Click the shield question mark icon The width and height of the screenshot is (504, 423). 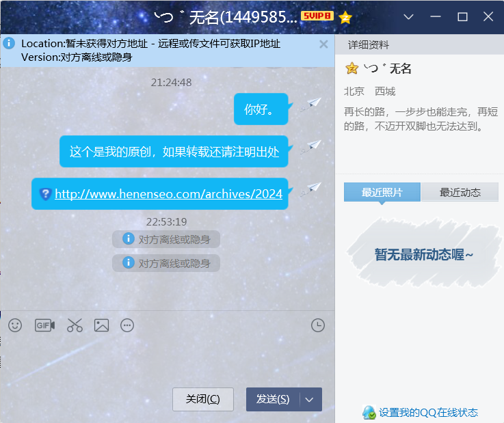coord(45,194)
